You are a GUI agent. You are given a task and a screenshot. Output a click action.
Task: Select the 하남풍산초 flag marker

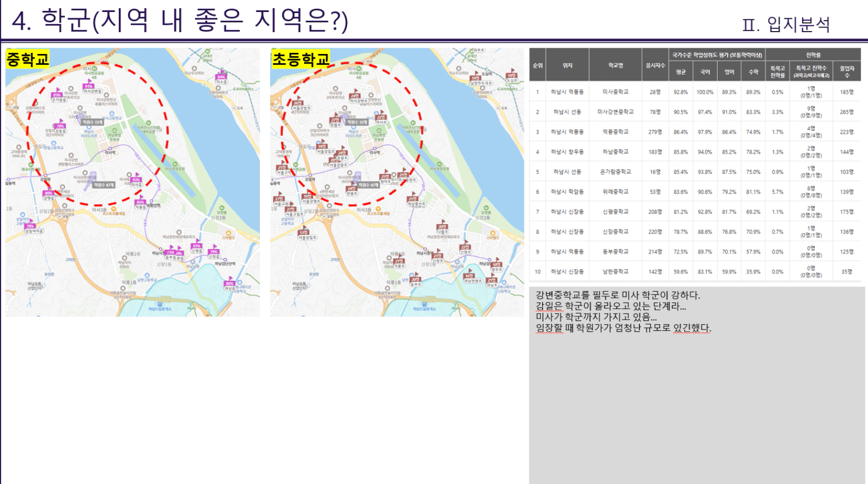click(413, 200)
